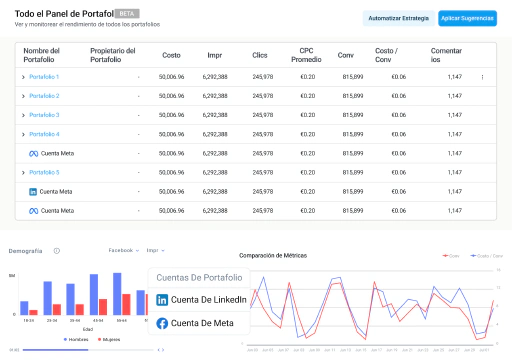Sort by the Clics column header

[x=260, y=55]
